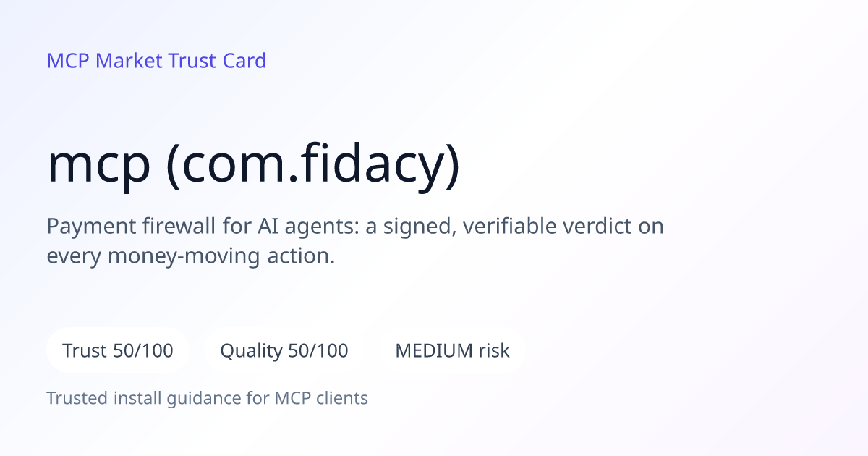Select the Quality 50/100 badge
Image resolution: width=868 pixels, height=456 pixels.
click(x=284, y=351)
